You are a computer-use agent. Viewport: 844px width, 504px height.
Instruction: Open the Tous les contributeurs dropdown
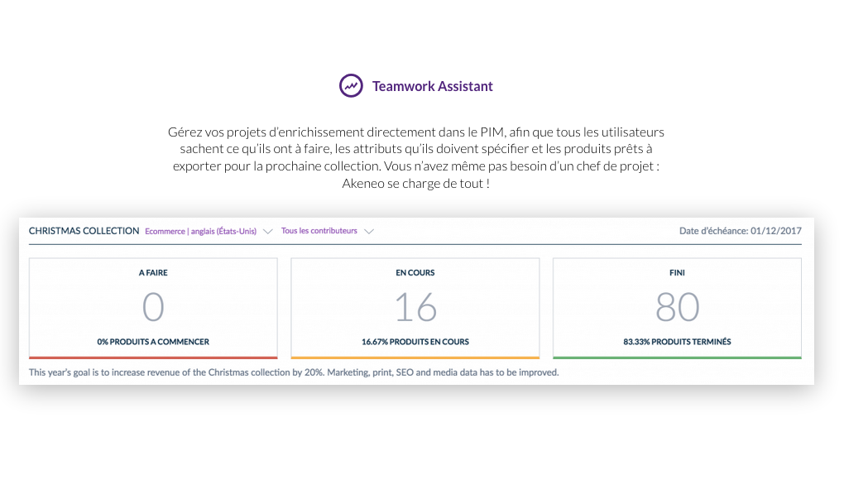(x=319, y=231)
